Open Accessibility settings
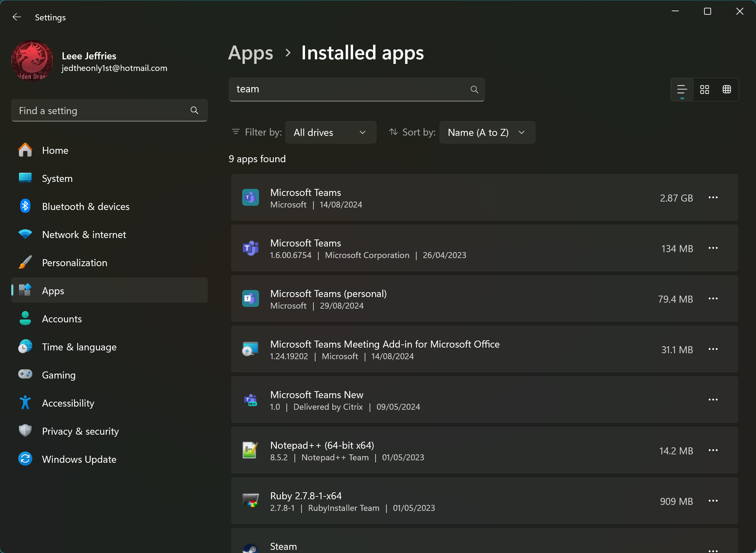The width and height of the screenshot is (756, 553). pyautogui.click(x=110, y=403)
